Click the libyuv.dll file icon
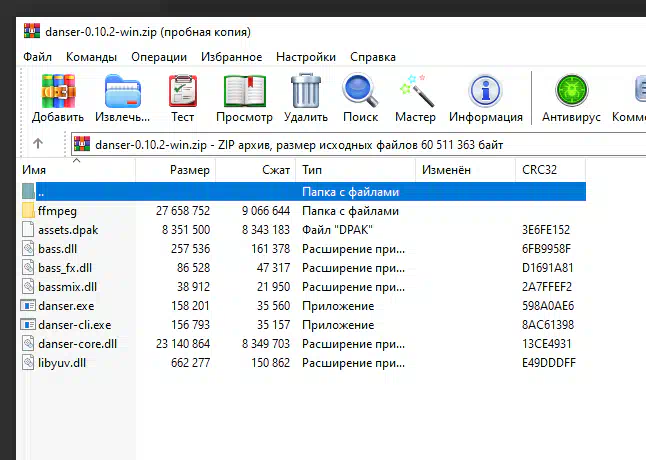 [x=28, y=362]
